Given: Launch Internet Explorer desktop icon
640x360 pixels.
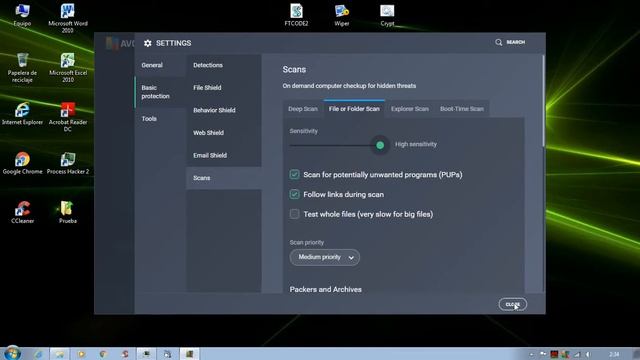Looking at the screenshot, I should [22, 113].
